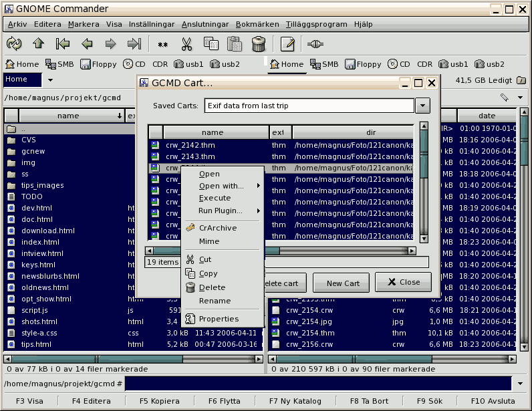Select style-a.css in the left pane
This screenshot has width=532, height=411.
click(x=134, y=333)
